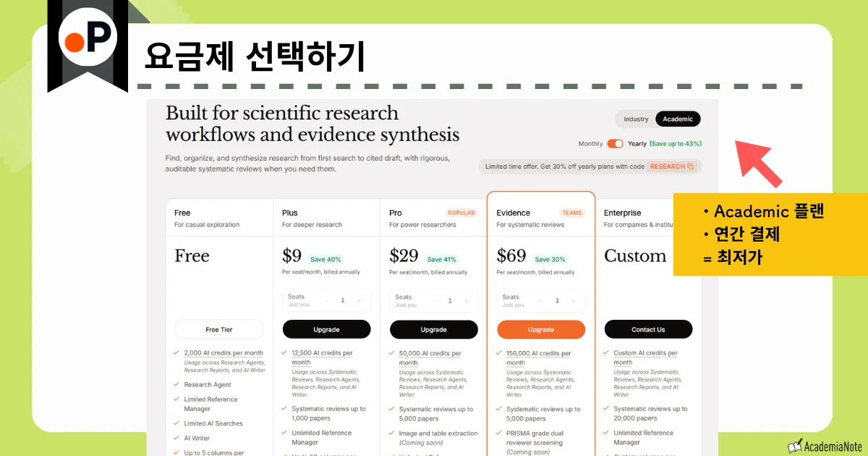Click 'Systematic reviews up to 1,000 papers'
The height and width of the screenshot is (456, 868).
(328, 413)
